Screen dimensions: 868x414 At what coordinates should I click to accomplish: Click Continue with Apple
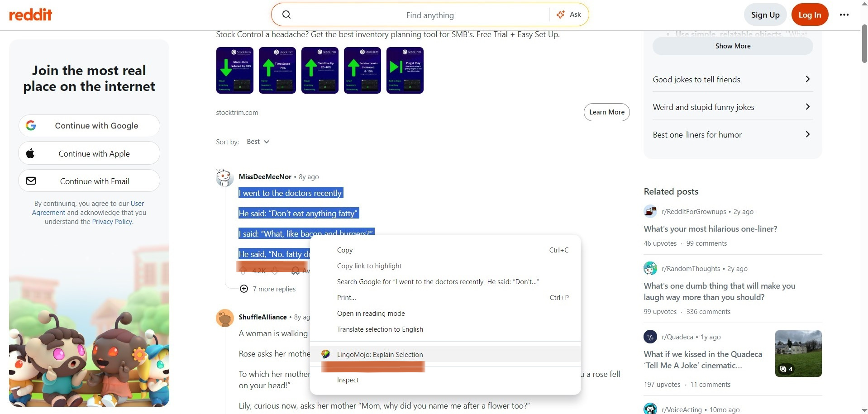click(89, 153)
